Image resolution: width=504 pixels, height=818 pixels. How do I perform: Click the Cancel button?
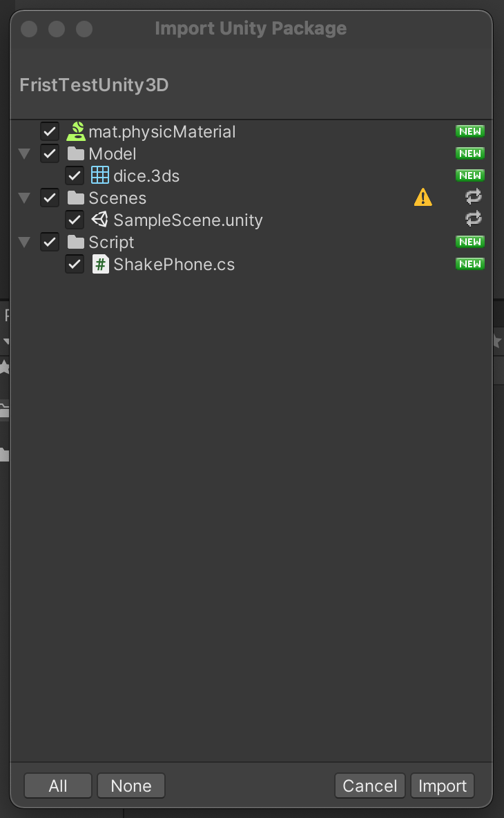pyautogui.click(x=369, y=786)
